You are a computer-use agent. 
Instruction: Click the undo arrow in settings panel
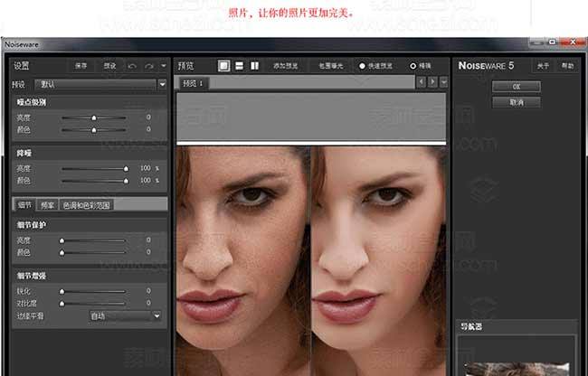click(x=133, y=66)
